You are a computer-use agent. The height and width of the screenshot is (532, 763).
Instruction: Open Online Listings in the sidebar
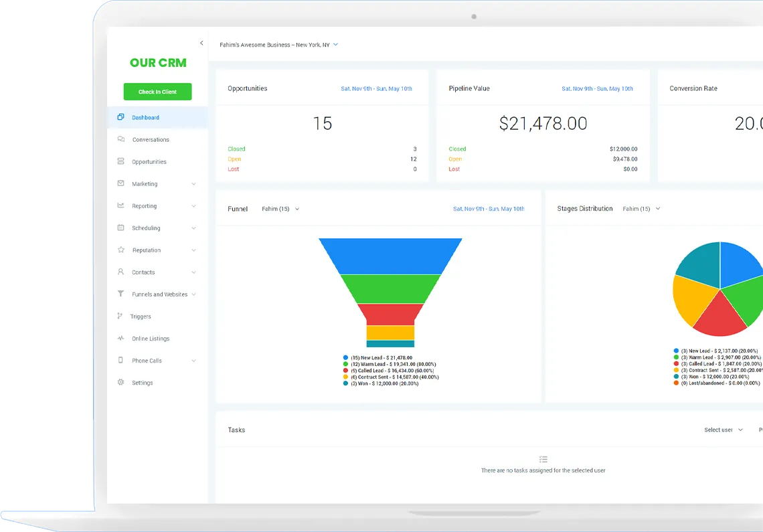coord(158,339)
